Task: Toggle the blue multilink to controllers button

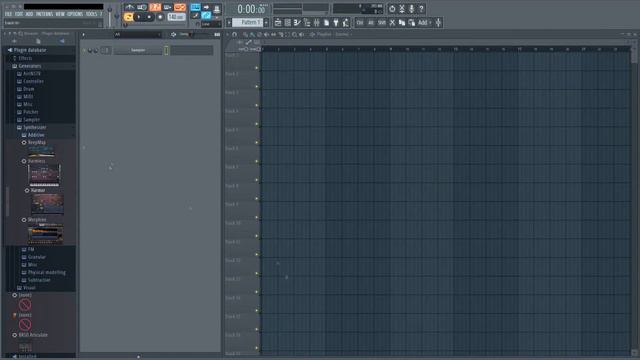Action: [206, 16]
